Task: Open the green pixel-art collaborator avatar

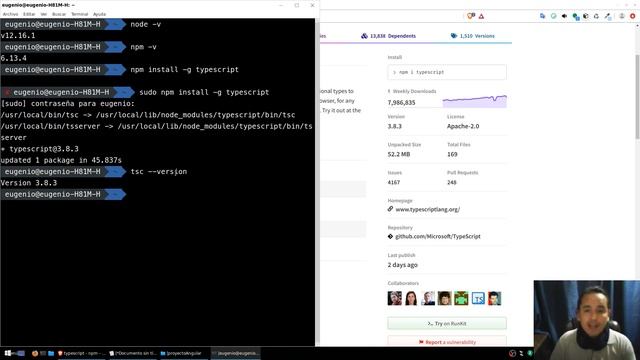Action: [x=461, y=298]
